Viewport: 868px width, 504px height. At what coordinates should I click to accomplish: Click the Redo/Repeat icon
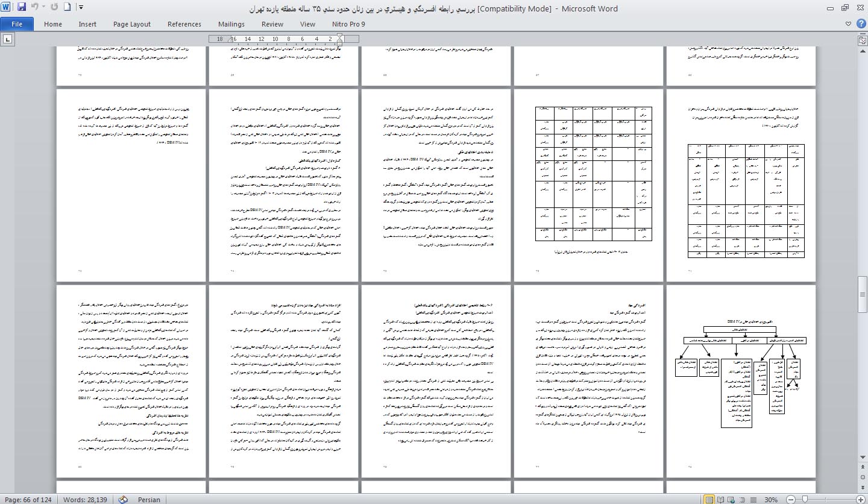55,8
